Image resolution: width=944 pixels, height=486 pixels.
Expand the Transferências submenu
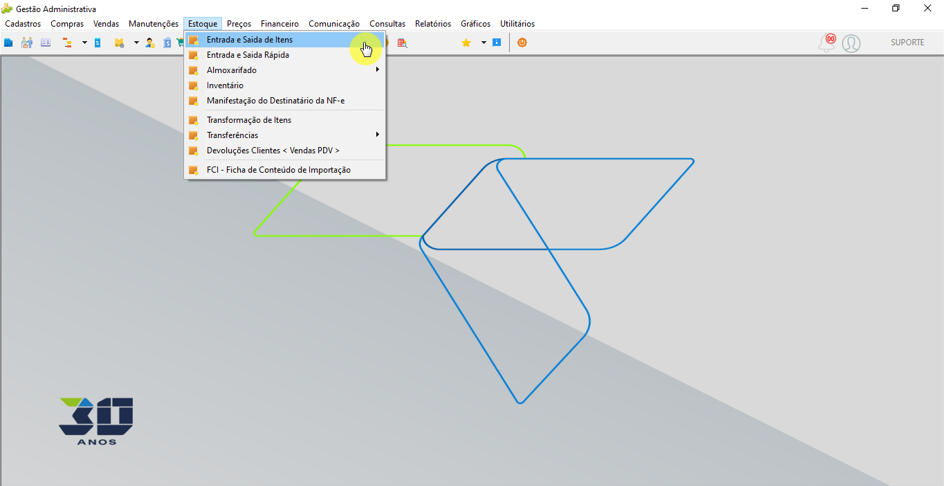285,135
